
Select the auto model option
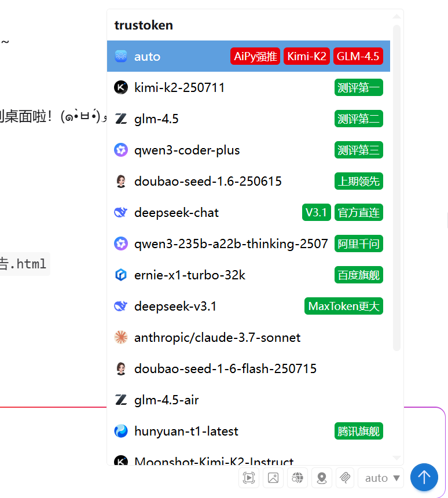click(248, 56)
